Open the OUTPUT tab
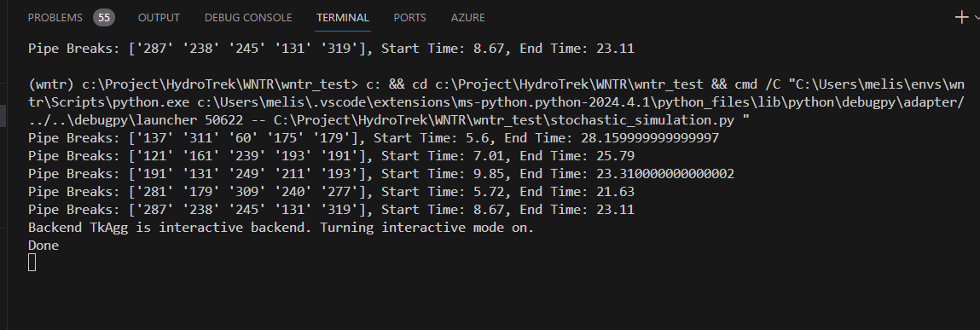 click(159, 18)
